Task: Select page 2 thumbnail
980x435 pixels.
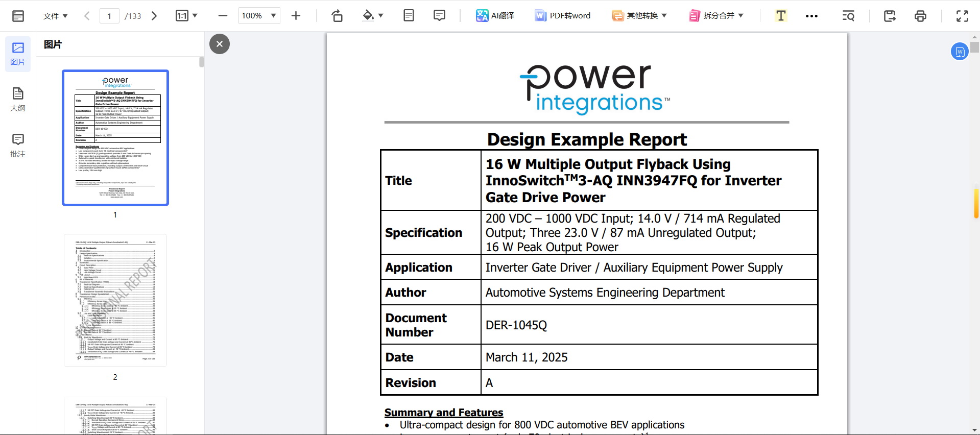Action: (115, 300)
